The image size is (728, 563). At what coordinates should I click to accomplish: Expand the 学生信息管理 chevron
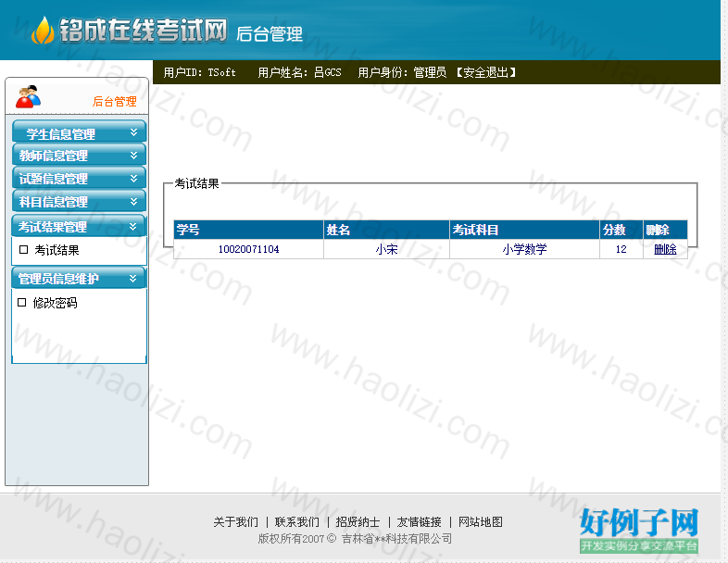[x=133, y=132]
